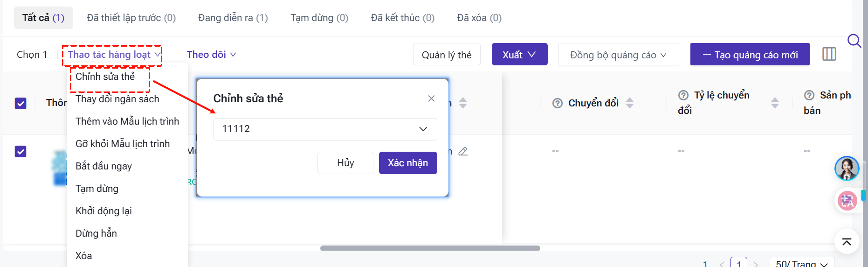Click the Xác nhận button
The width and height of the screenshot is (868, 267).
pyautogui.click(x=407, y=163)
